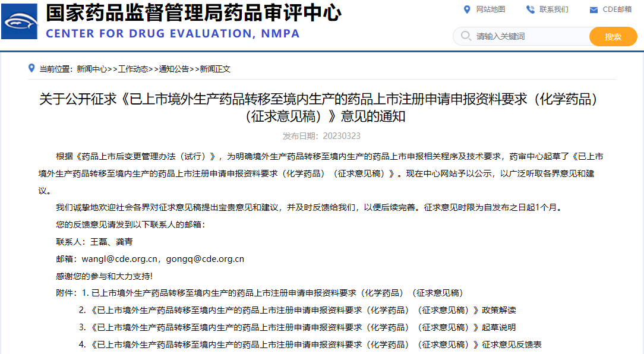Click 新闻正文 breadcrumb item

(215, 69)
